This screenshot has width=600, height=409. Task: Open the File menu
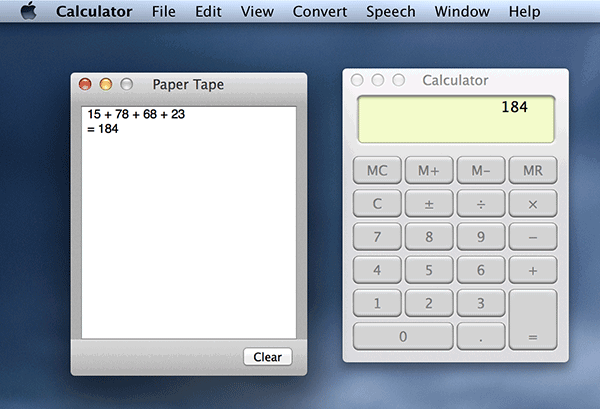click(x=163, y=11)
